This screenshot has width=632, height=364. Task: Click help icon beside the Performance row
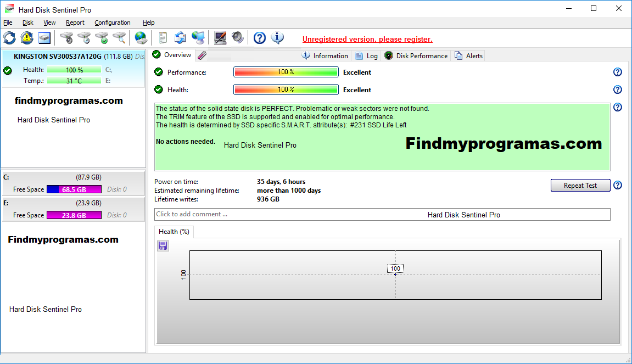[x=618, y=72]
